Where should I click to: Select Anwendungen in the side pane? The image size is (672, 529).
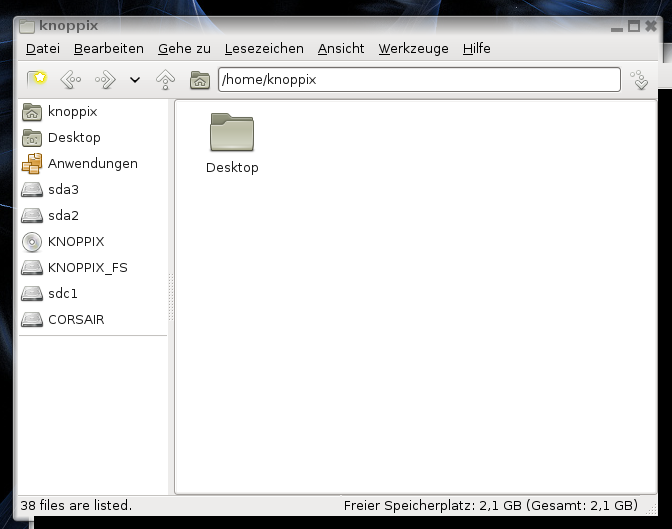93,164
